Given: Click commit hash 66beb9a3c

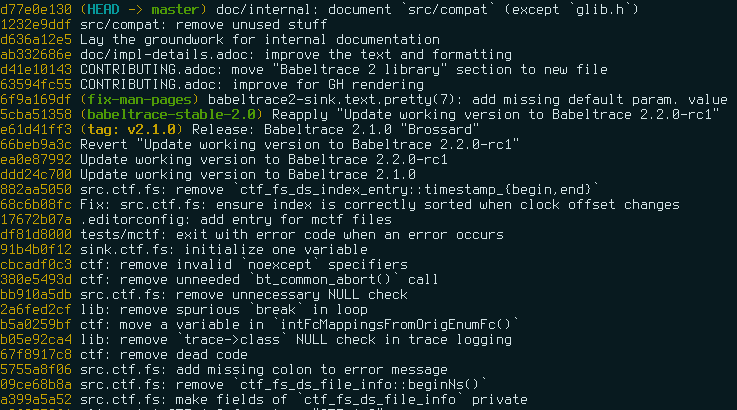Looking at the screenshot, I should [x=36, y=145].
